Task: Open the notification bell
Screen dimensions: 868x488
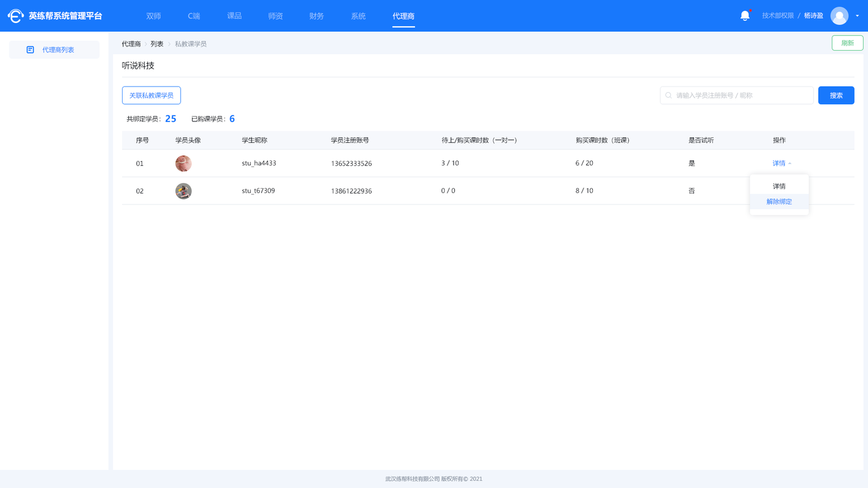Action: coord(745,16)
